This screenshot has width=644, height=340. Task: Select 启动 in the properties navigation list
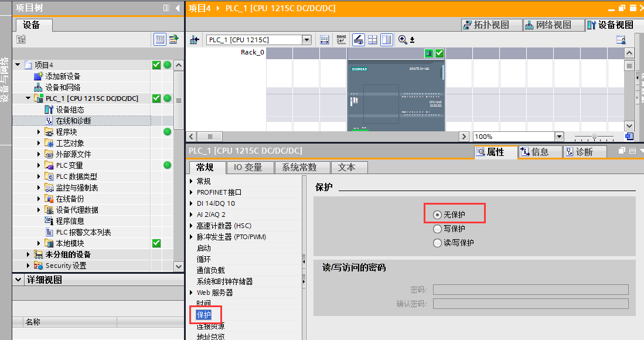pos(204,248)
